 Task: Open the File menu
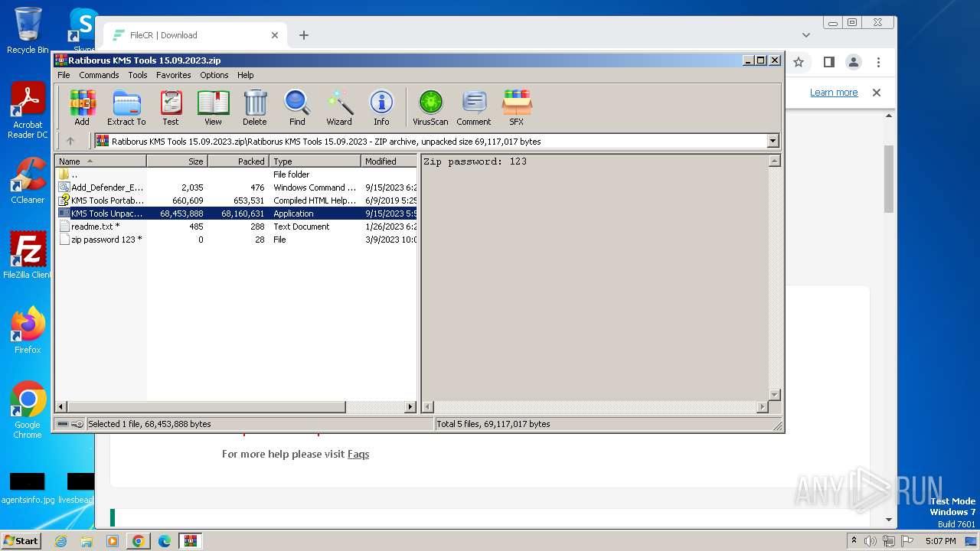64,75
